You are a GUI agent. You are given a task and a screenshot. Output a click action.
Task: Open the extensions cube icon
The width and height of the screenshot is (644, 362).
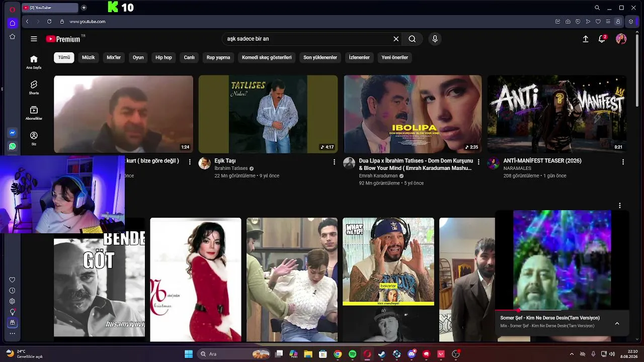click(631, 22)
